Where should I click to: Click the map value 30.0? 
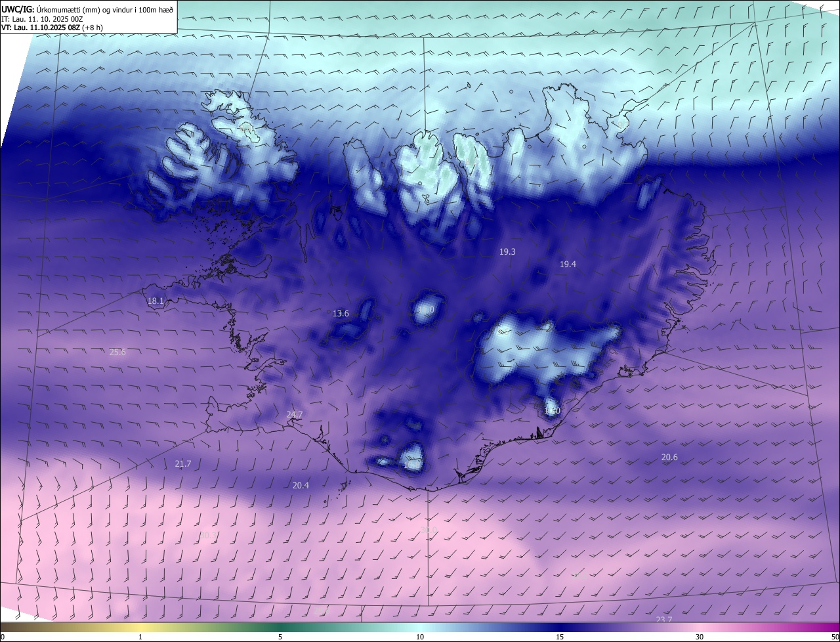click(429, 530)
